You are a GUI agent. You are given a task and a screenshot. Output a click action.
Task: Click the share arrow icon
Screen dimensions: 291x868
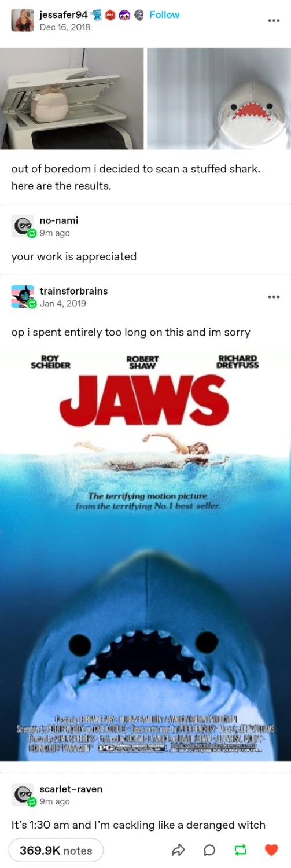(x=178, y=850)
